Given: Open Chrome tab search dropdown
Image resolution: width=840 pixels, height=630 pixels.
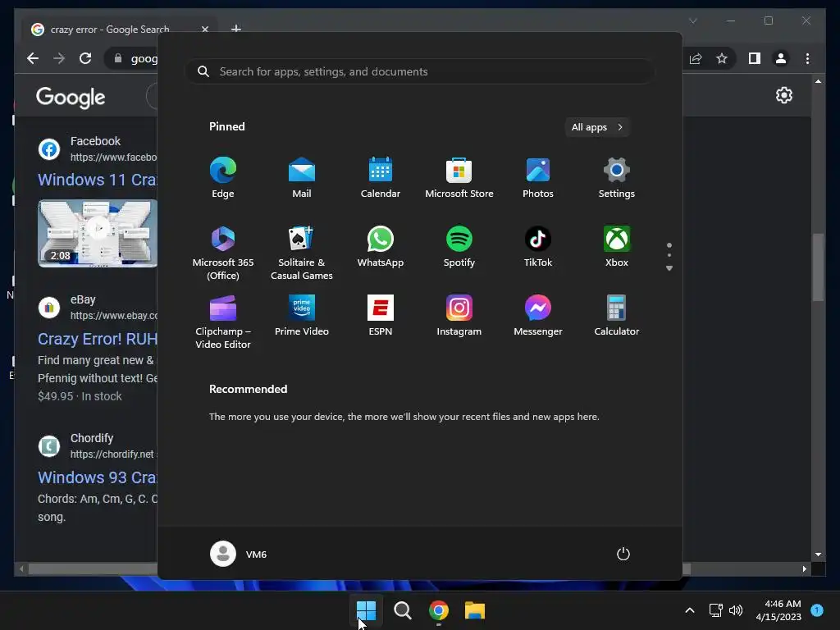Looking at the screenshot, I should click(692, 21).
